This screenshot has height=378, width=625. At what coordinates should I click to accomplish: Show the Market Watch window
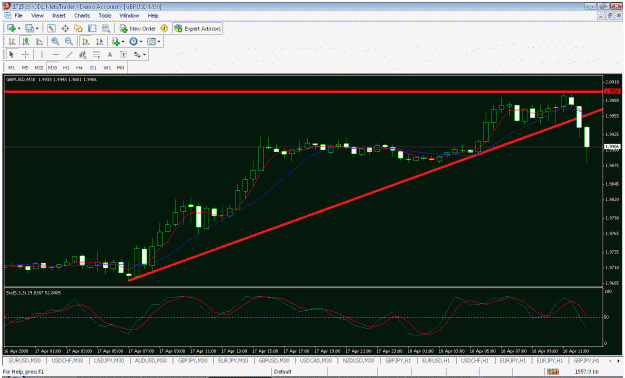(x=51, y=28)
